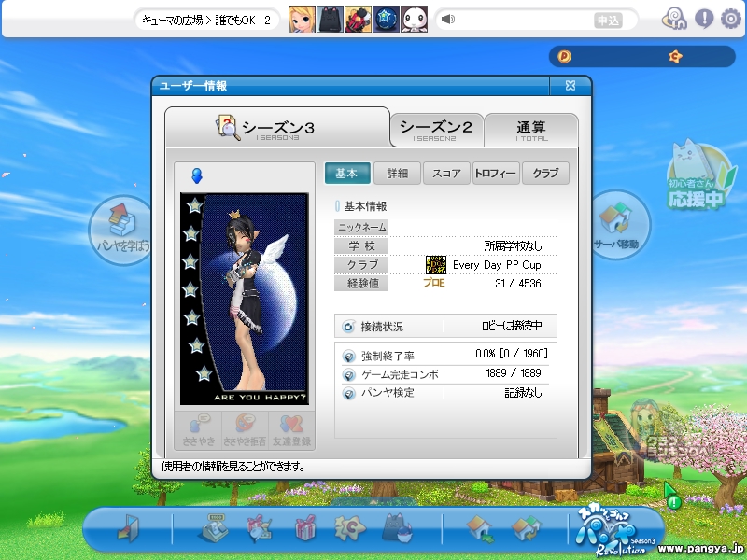Click the black bag icon in top bar
Screen dimensions: 747x560
click(x=330, y=19)
